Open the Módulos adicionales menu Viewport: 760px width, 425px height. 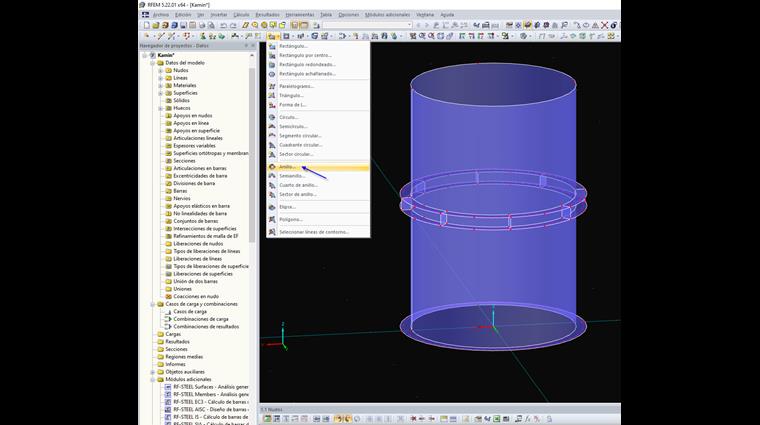387,15
